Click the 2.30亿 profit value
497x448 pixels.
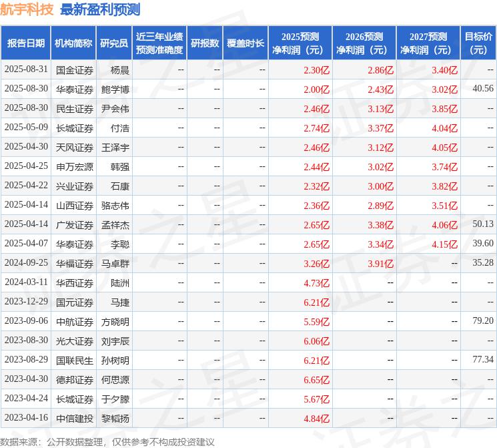click(x=316, y=70)
